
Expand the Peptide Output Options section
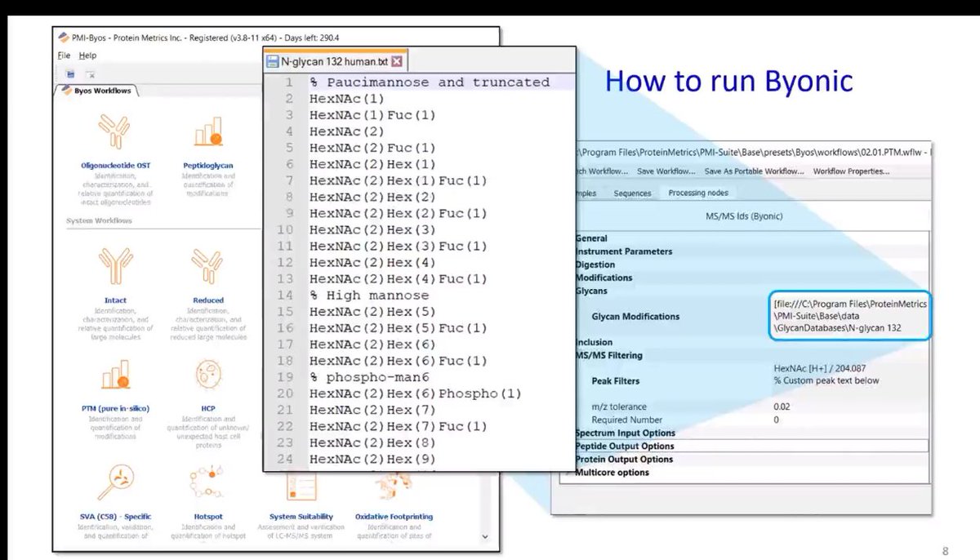pyautogui.click(x=625, y=446)
